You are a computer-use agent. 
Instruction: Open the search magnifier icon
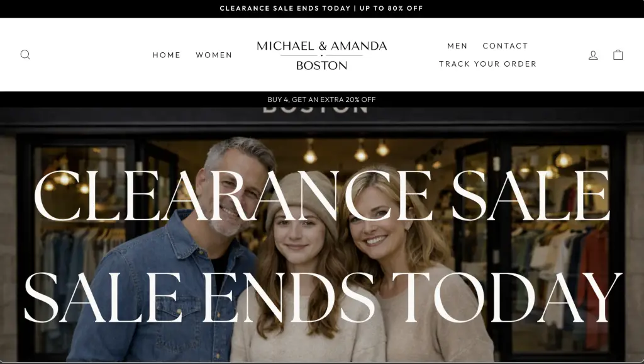(x=25, y=55)
